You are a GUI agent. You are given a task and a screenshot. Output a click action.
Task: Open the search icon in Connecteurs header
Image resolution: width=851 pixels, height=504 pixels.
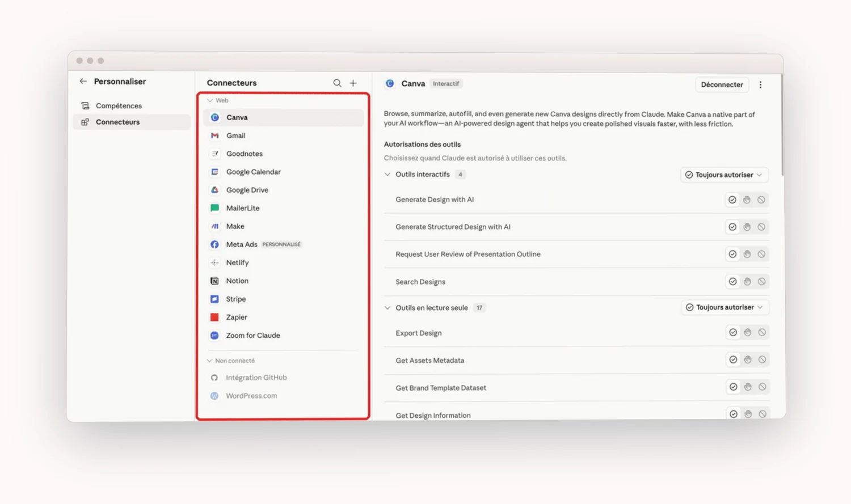coord(337,83)
